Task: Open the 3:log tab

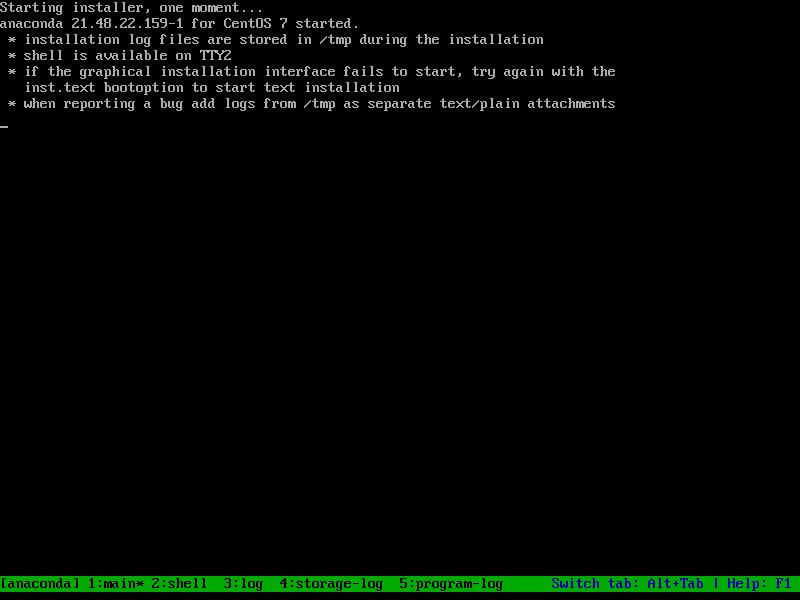Action: pyautogui.click(x=243, y=583)
